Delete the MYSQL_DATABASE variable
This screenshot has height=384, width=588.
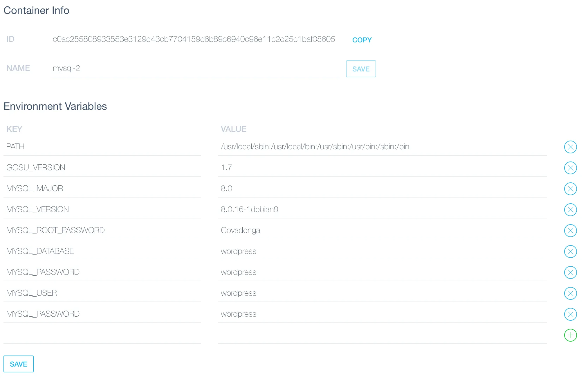point(570,252)
